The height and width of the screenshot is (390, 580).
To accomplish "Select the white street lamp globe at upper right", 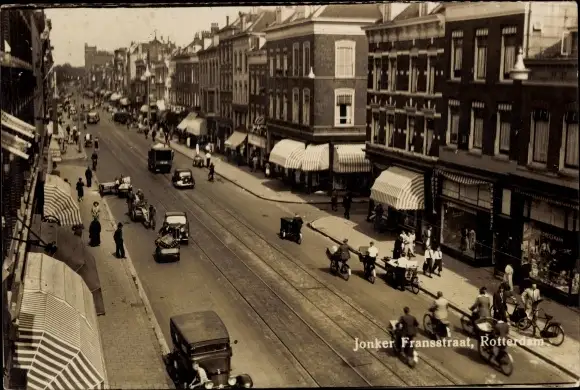I will click(519, 66).
